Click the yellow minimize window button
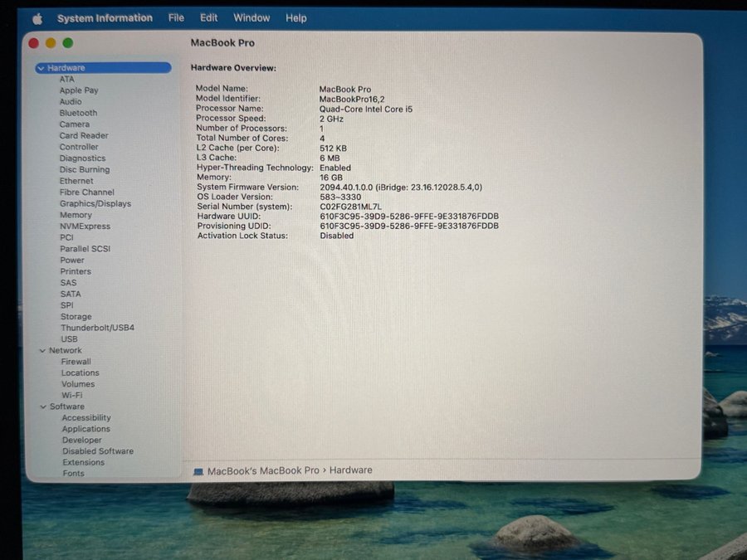Viewport: 747px width, 560px height. [51, 43]
